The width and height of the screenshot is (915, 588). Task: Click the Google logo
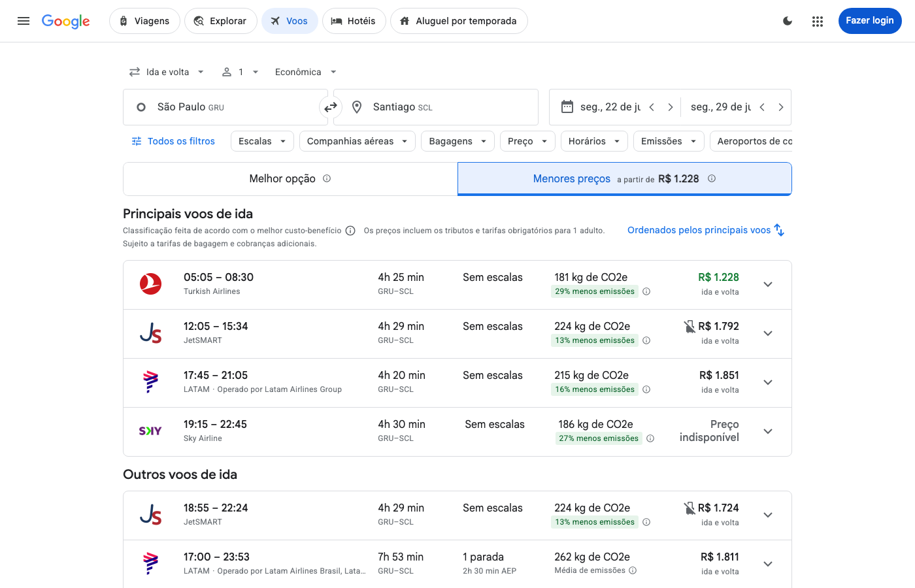point(66,21)
